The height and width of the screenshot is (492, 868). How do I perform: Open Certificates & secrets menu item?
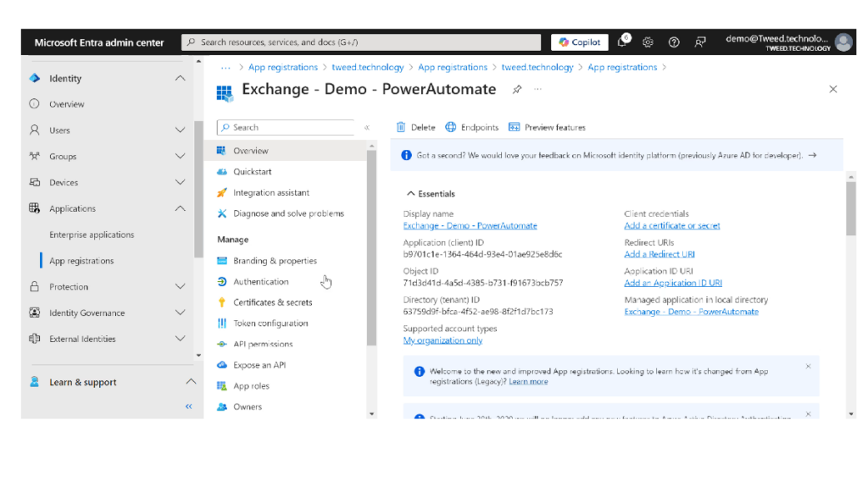coord(272,302)
